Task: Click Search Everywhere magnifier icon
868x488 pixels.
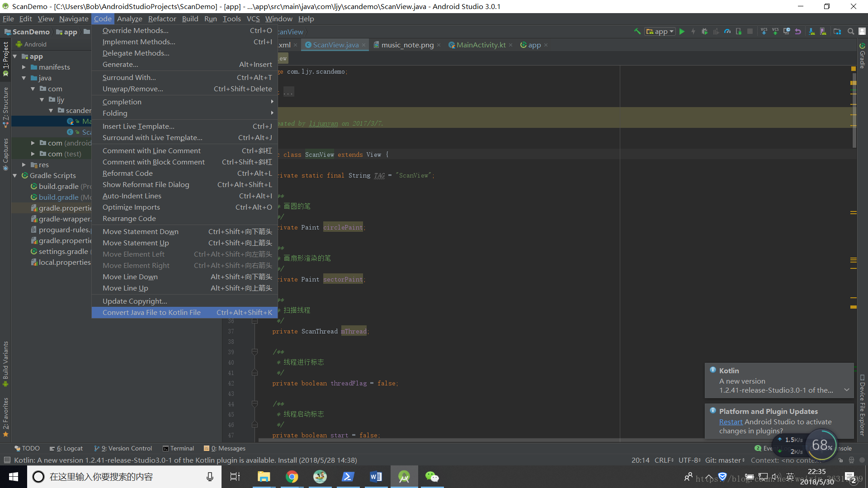Action: coord(851,32)
